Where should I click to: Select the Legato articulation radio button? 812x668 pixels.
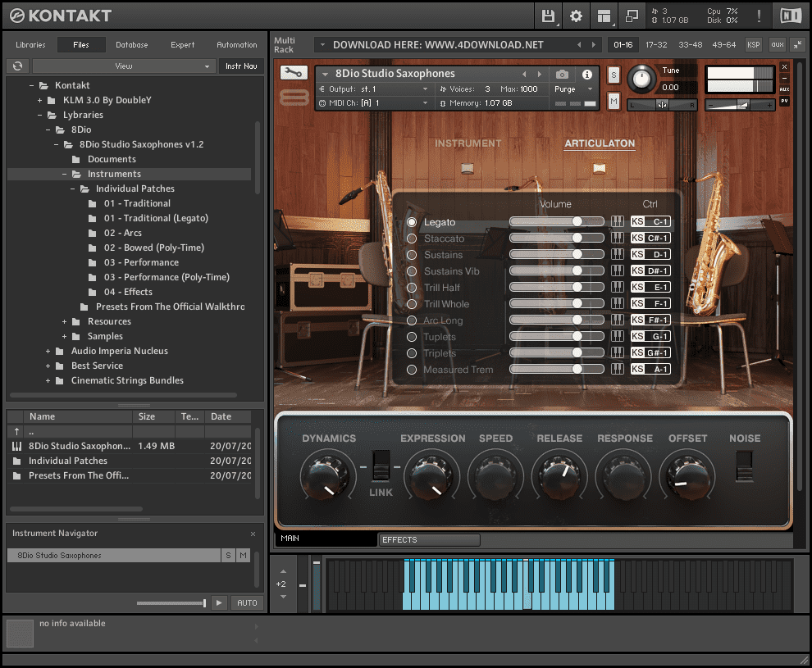pos(412,222)
